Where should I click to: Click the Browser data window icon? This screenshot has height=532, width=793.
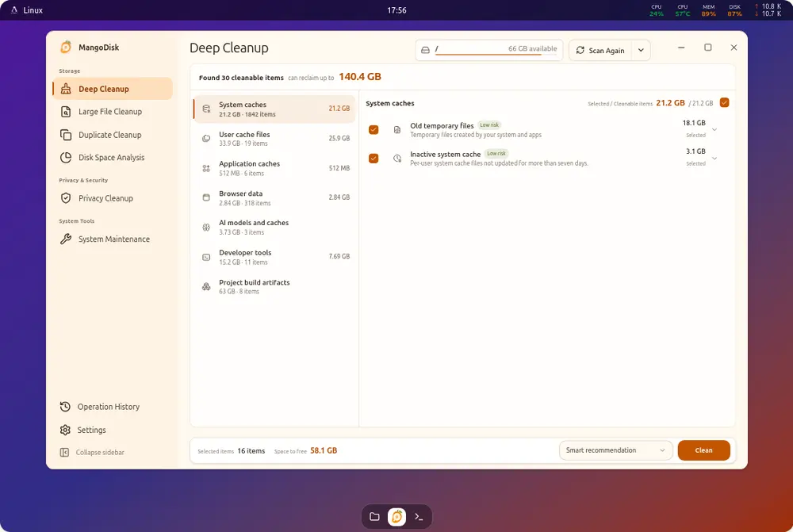[x=206, y=197]
